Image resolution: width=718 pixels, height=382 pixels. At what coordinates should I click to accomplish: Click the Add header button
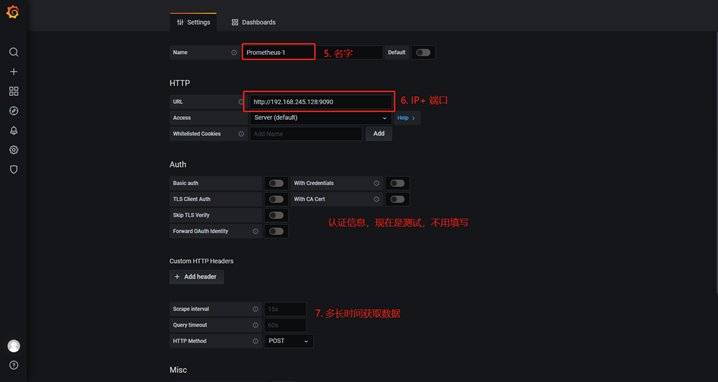[x=196, y=277]
